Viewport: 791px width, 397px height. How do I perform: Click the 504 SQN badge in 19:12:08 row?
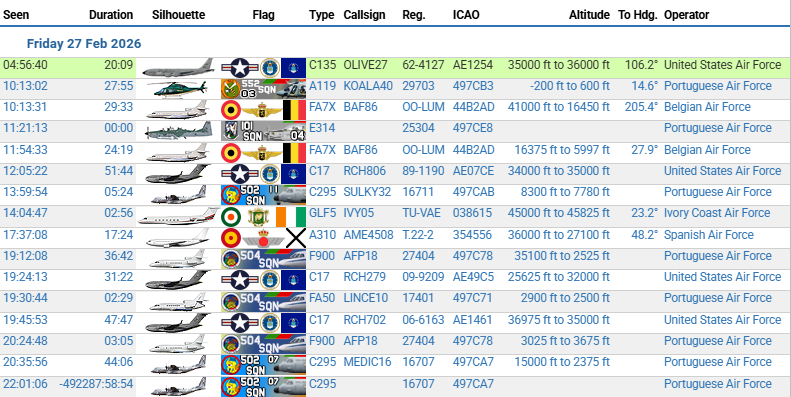point(263,259)
